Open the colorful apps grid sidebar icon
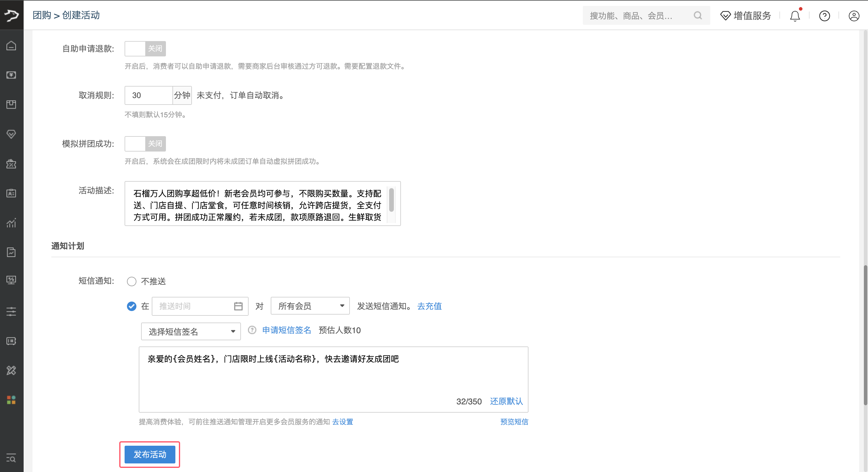Screen dimensions: 868x472 point(12,400)
